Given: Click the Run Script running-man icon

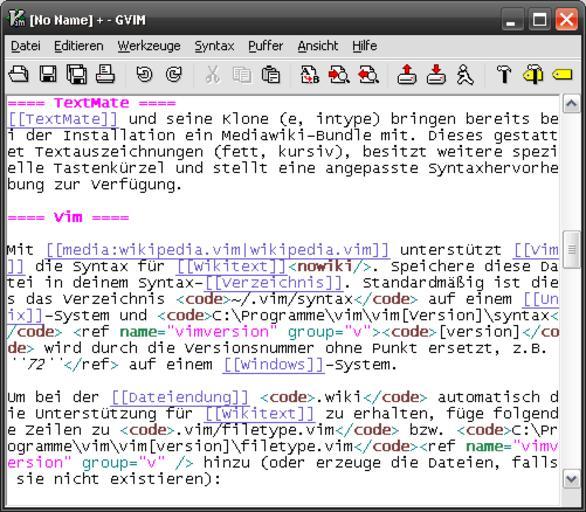Looking at the screenshot, I should (x=465, y=74).
